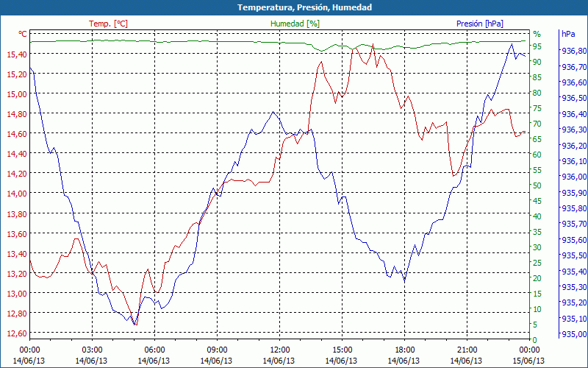This screenshot has width=588, height=368.
Task: Click the 13,00 temperature axis value
Action: 17,294
